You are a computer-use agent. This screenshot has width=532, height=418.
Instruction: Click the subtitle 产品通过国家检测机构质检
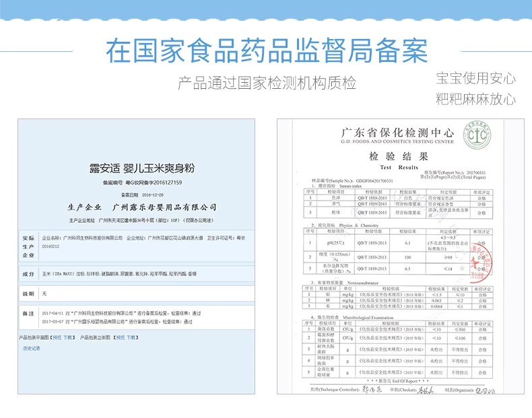[267, 83]
